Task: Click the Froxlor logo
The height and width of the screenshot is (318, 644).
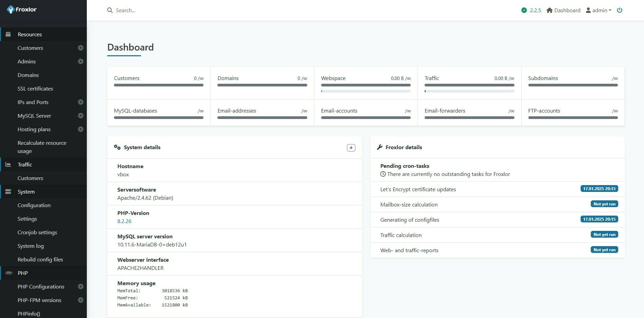Action: click(22, 9)
